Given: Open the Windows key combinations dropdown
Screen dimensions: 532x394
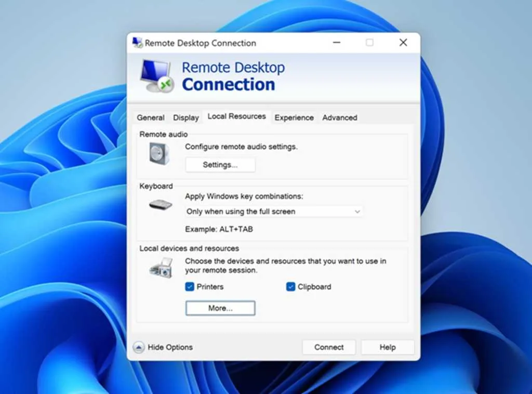Looking at the screenshot, I should tap(273, 212).
